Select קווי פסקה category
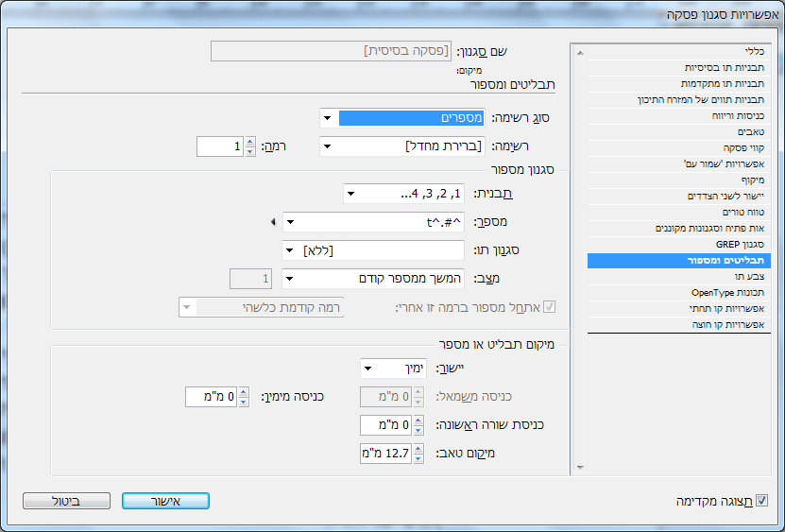 click(x=678, y=147)
